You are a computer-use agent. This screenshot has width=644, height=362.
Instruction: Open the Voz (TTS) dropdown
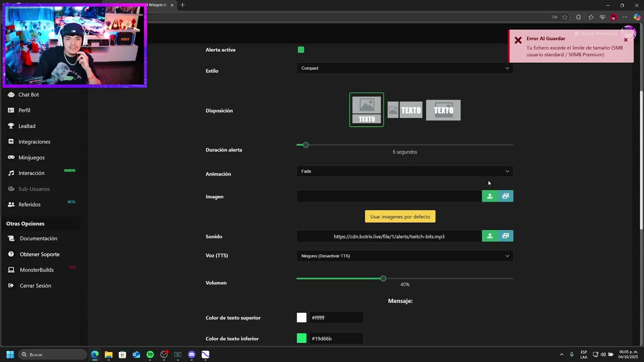click(405, 256)
